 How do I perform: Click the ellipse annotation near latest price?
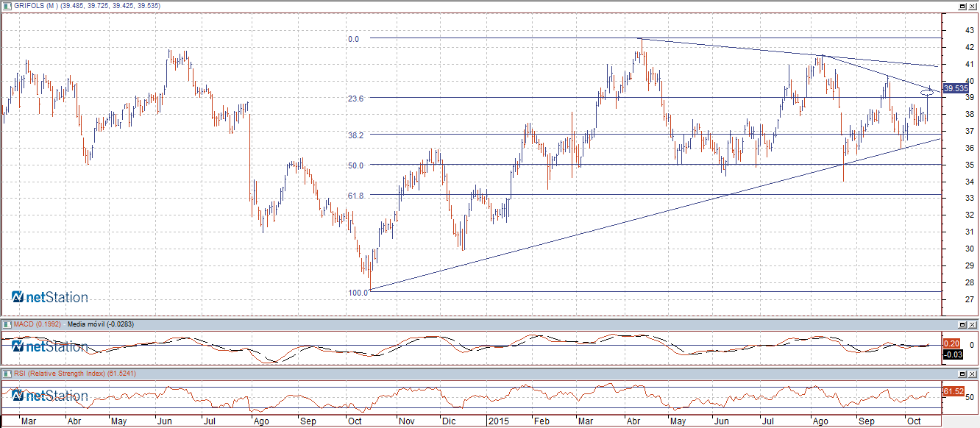928,93
